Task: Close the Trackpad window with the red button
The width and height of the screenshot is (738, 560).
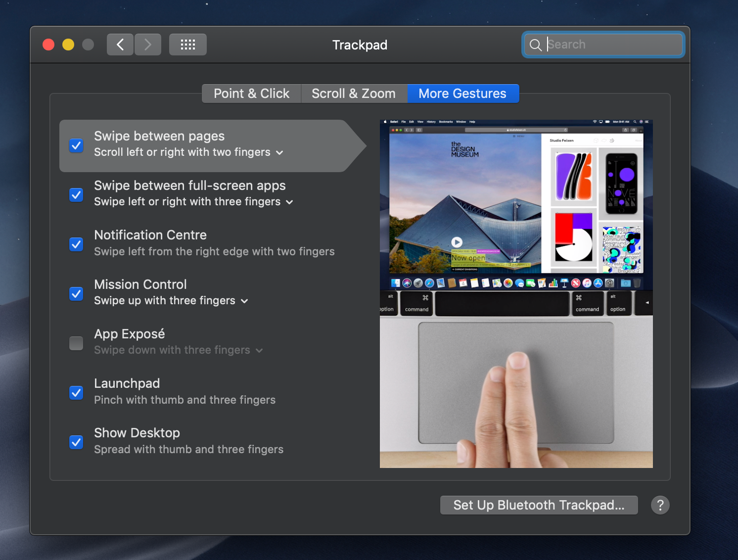Action: pyautogui.click(x=48, y=45)
